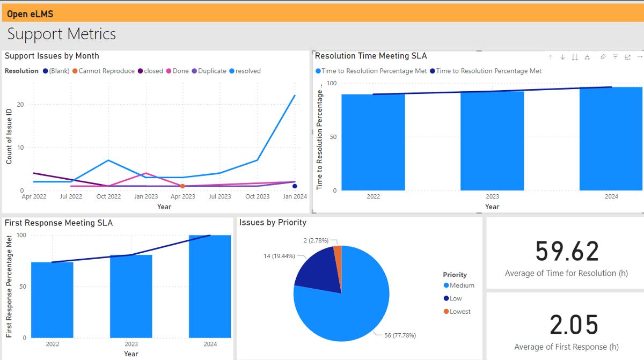This screenshot has height=360, width=644.
Task: Click the 2.05 average first response card
Action: pos(566,326)
